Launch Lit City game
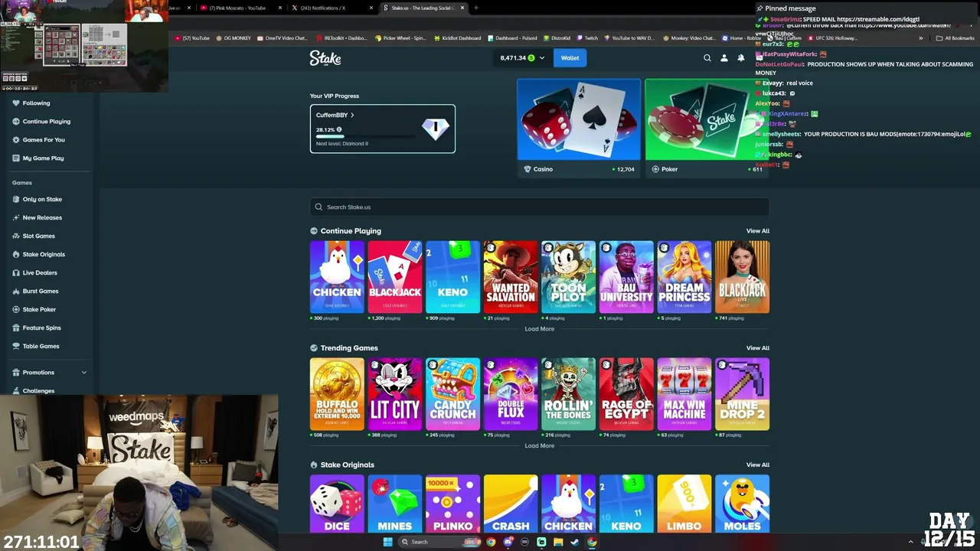 point(395,394)
